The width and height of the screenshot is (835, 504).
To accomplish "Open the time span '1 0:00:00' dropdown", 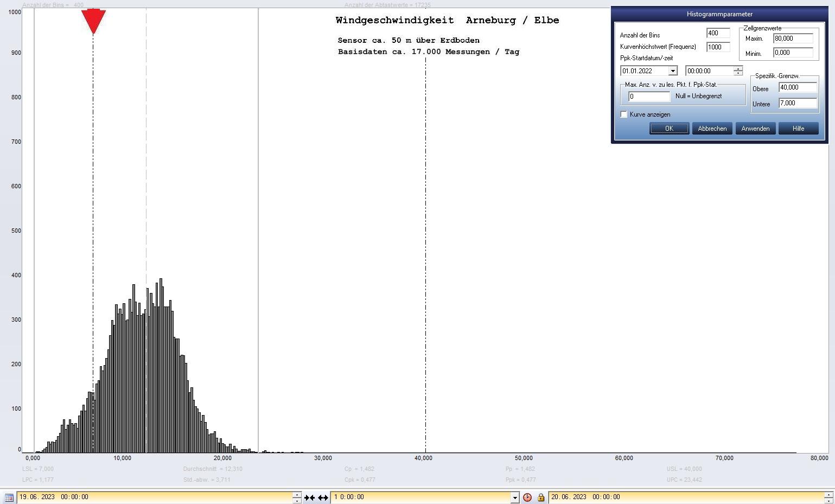I will point(514,497).
